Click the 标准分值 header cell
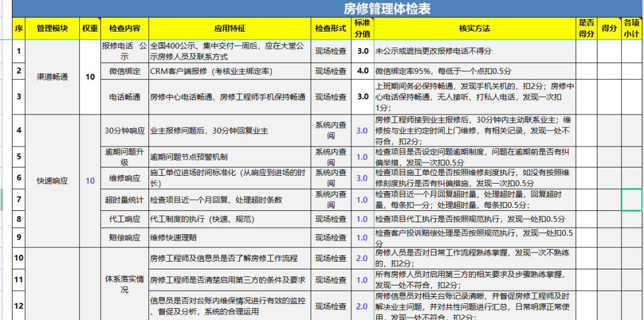The image size is (644, 320). coord(363,29)
